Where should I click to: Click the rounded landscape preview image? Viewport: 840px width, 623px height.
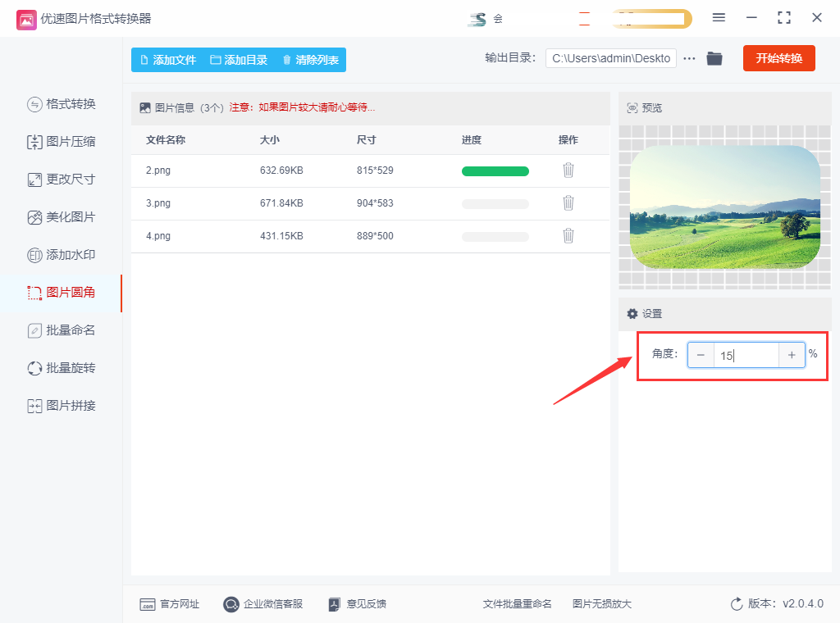tap(725, 207)
